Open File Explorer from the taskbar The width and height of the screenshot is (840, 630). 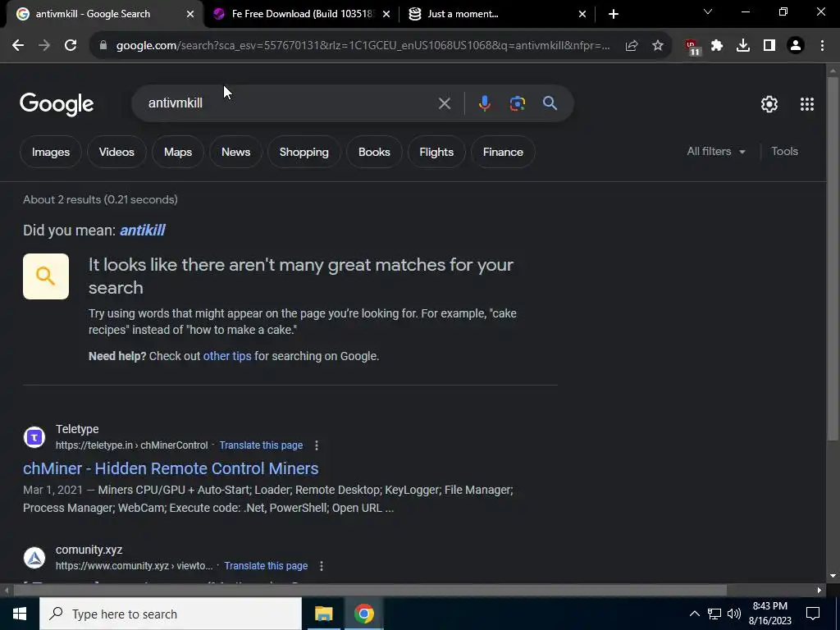pos(323,614)
